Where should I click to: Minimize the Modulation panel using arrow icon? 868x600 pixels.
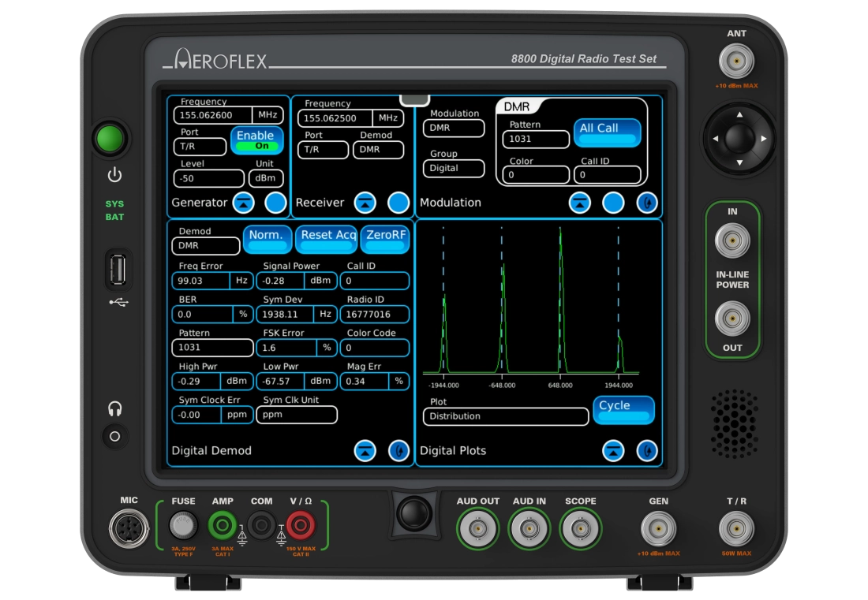pos(580,203)
